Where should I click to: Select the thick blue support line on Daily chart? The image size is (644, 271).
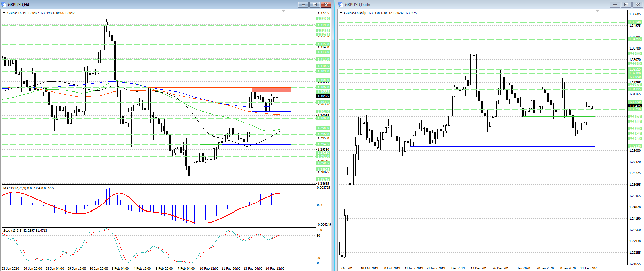[502, 147]
